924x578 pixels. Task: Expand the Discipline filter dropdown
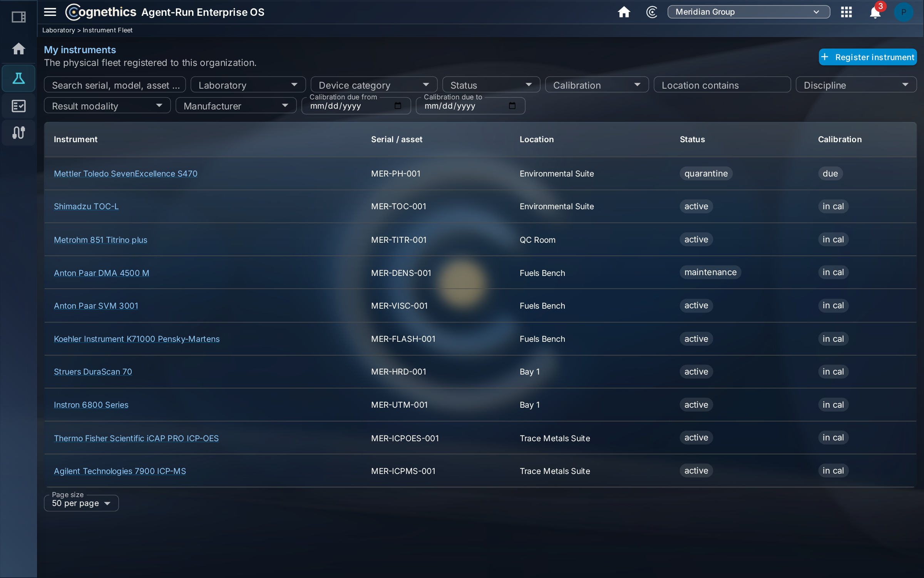tap(856, 85)
